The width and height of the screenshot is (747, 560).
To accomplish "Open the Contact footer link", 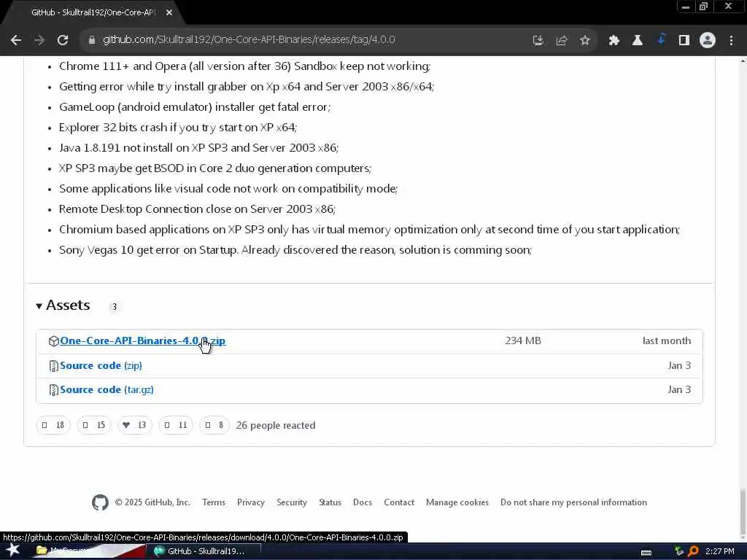I will tap(399, 502).
